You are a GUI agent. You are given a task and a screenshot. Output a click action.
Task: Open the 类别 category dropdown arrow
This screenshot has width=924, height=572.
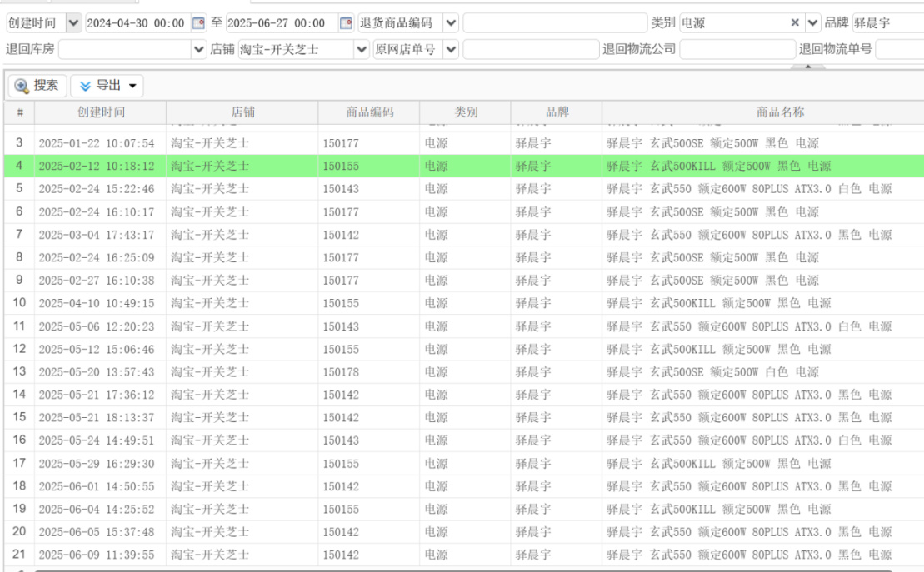tap(812, 23)
